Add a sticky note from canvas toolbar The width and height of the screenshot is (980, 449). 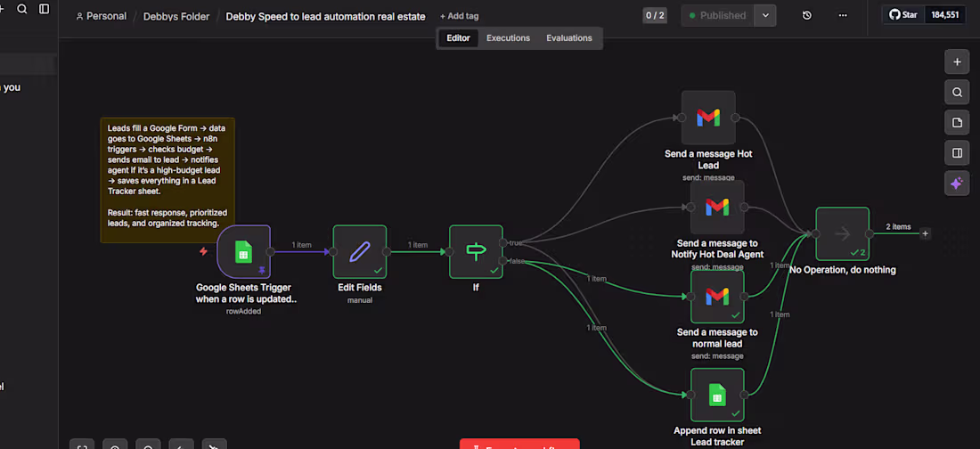(x=957, y=123)
